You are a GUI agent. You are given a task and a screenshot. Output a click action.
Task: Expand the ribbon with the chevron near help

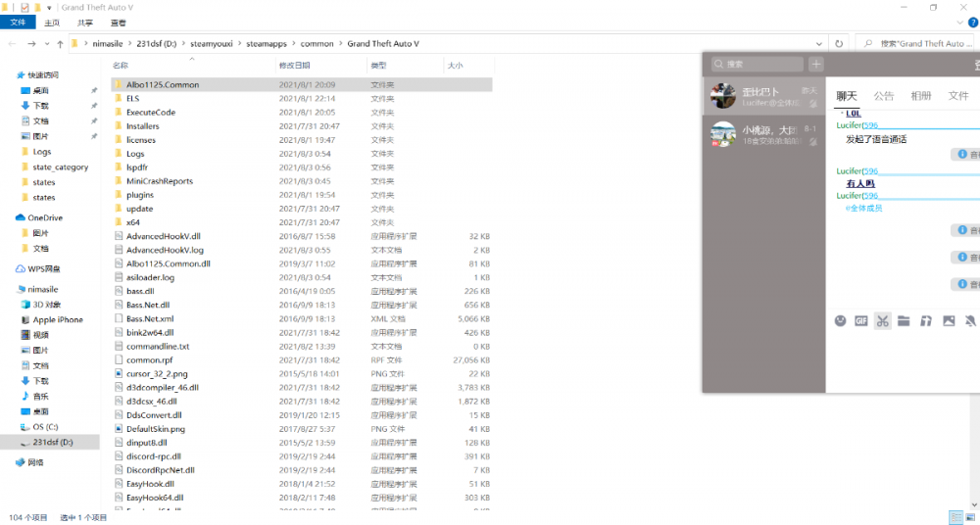pos(960,23)
